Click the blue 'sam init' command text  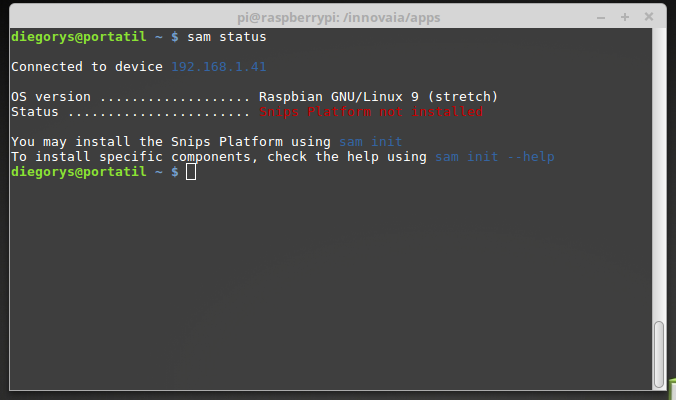pyautogui.click(x=370, y=142)
